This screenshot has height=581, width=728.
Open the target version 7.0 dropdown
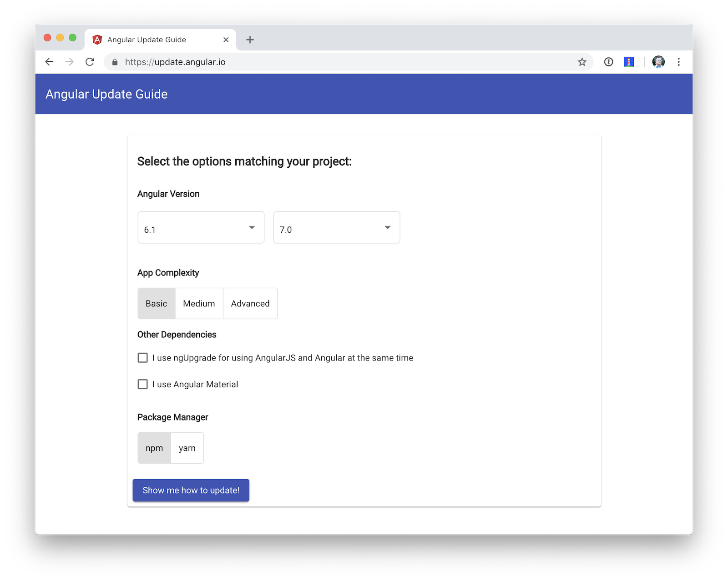[336, 227]
